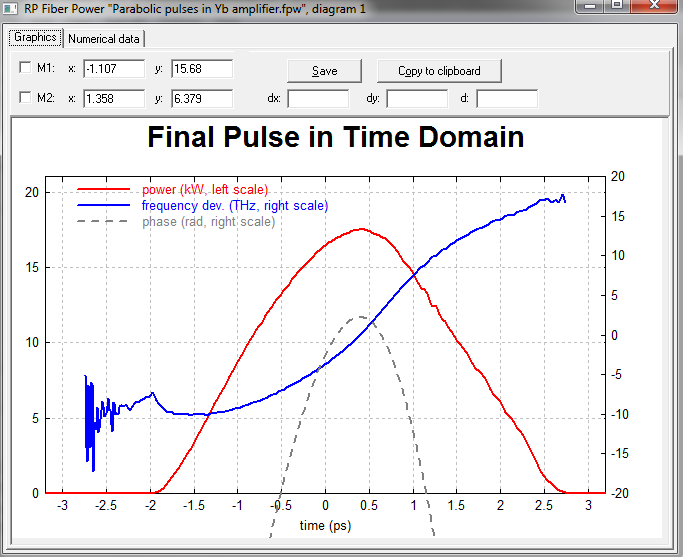Click the blue frequency dev. legend entry
This screenshot has height=557, width=683.
234,205
